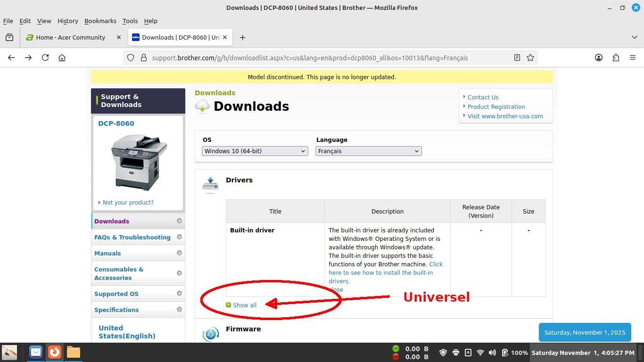Open the File menu

(8, 21)
